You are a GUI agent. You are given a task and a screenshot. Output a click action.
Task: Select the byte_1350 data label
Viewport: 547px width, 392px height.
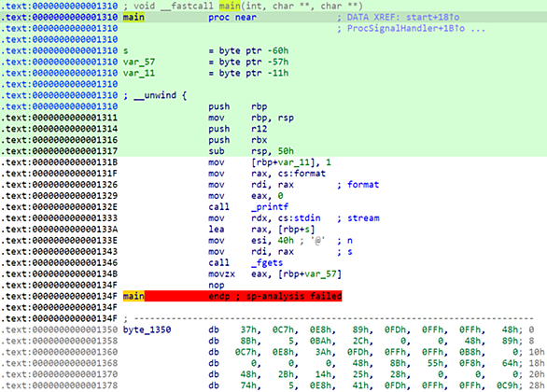click(x=147, y=329)
